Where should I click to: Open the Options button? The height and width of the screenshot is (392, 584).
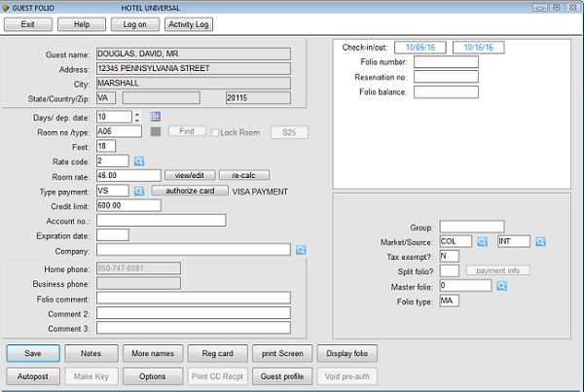pyautogui.click(x=153, y=376)
